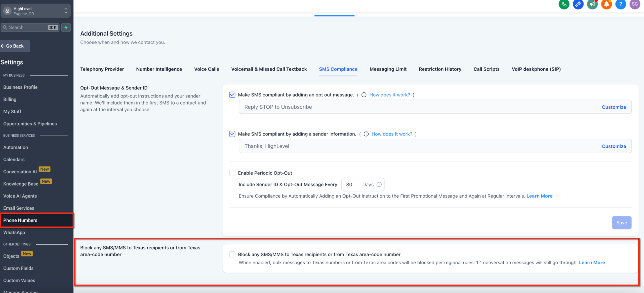
Task: Open the SG profile avatar
Action: [634, 4]
